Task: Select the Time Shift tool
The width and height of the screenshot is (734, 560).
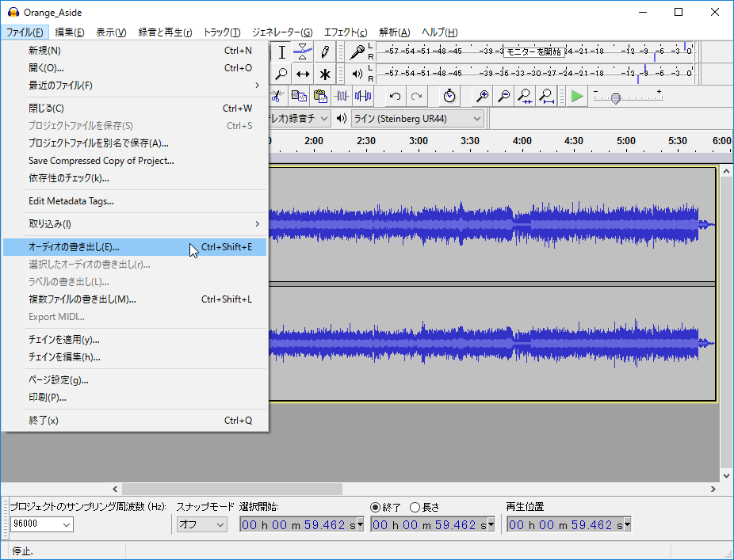Action: click(x=303, y=74)
